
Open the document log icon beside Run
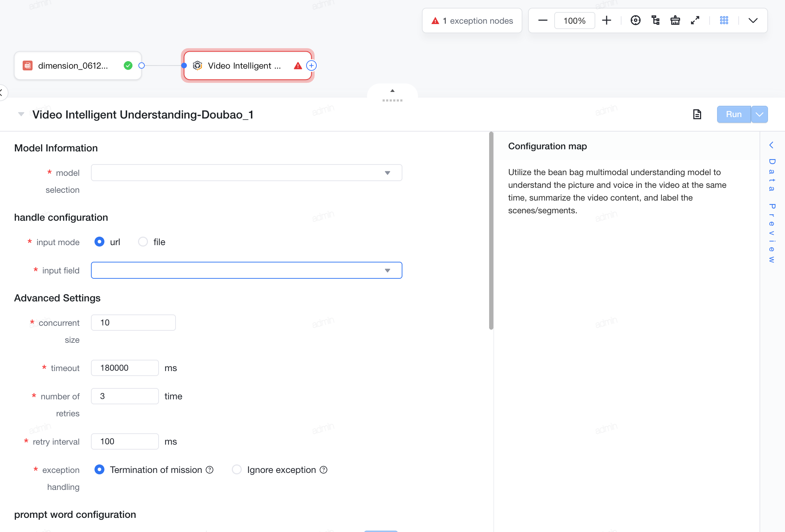click(697, 114)
